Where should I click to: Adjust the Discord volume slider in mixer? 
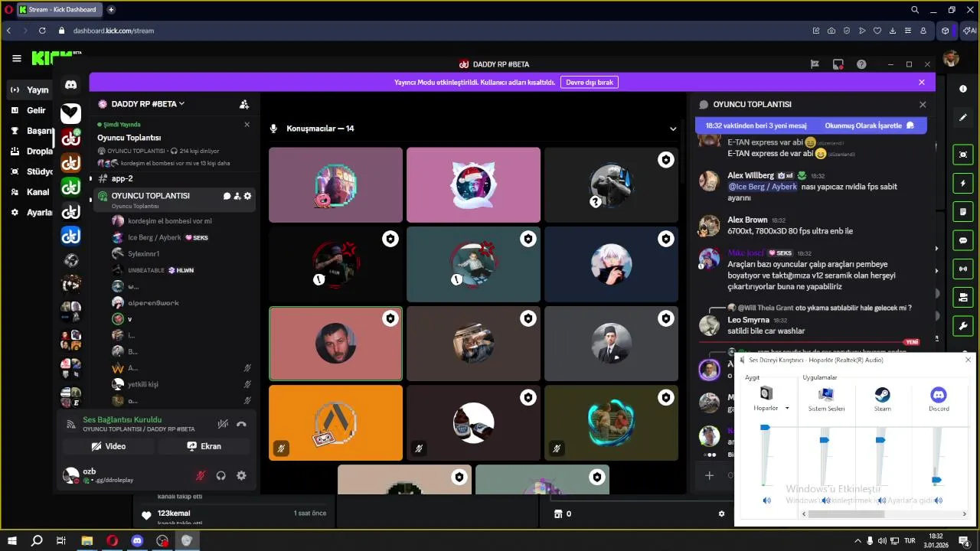click(x=936, y=480)
